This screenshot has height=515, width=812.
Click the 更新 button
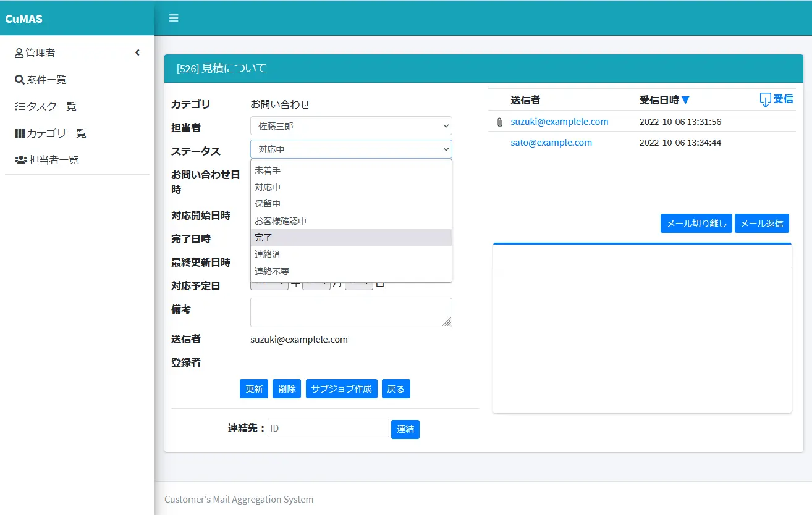tap(254, 389)
